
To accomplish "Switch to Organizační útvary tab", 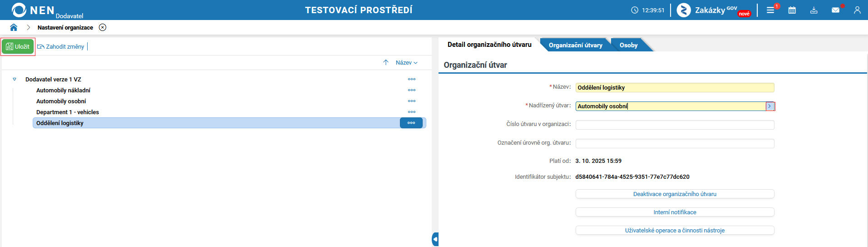I will pos(575,45).
